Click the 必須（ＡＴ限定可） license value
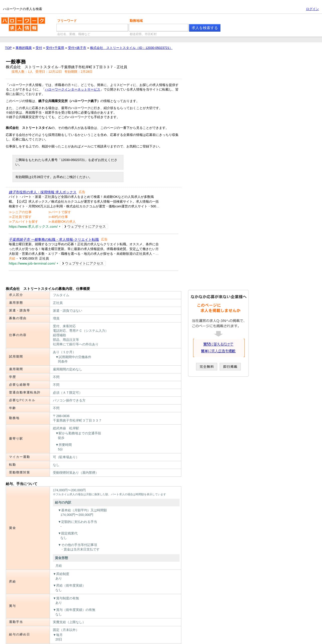Screen dimensions: 322x644 point(67,393)
